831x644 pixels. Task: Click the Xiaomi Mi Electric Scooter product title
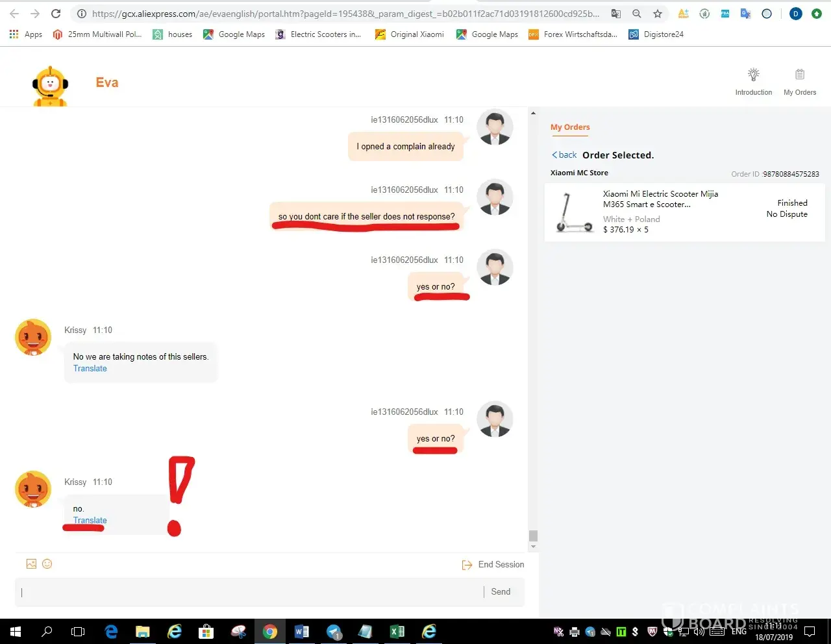(660, 199)
